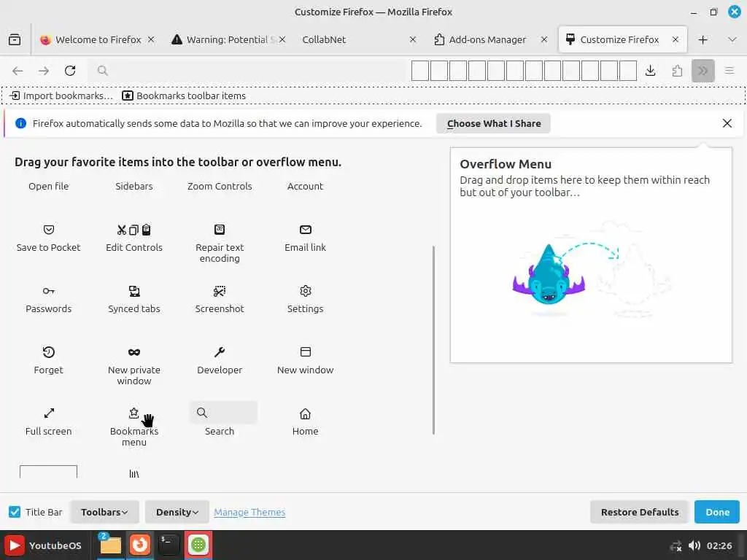Switch to the CollabNet tab
Screen dimensions: 747x560
pyautogui.click(x=359, y=39)
